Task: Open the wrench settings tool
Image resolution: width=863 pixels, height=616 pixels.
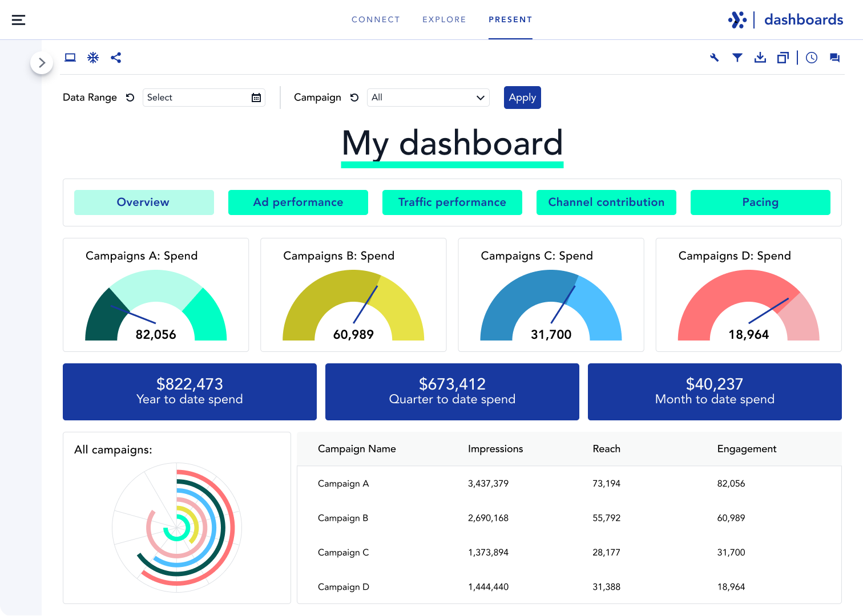Action: pyautogui.click(x=714, y=58)
